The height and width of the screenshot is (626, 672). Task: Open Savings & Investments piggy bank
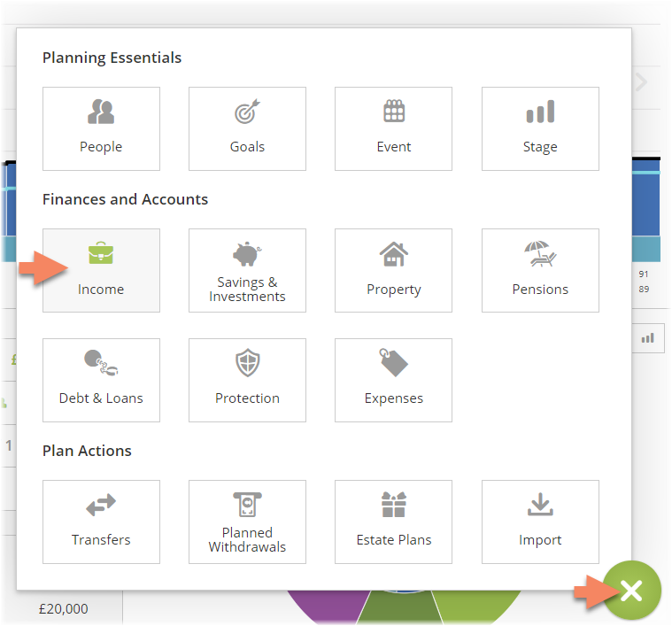tap(247, 270)
